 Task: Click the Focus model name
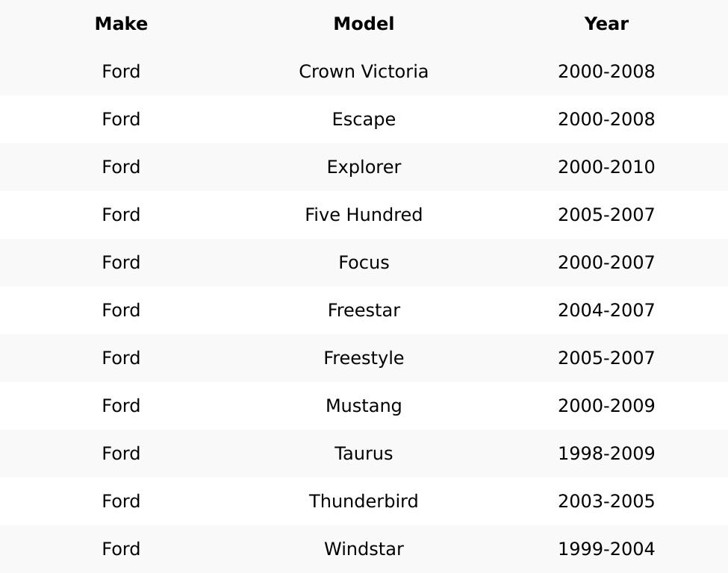[364, 263]
